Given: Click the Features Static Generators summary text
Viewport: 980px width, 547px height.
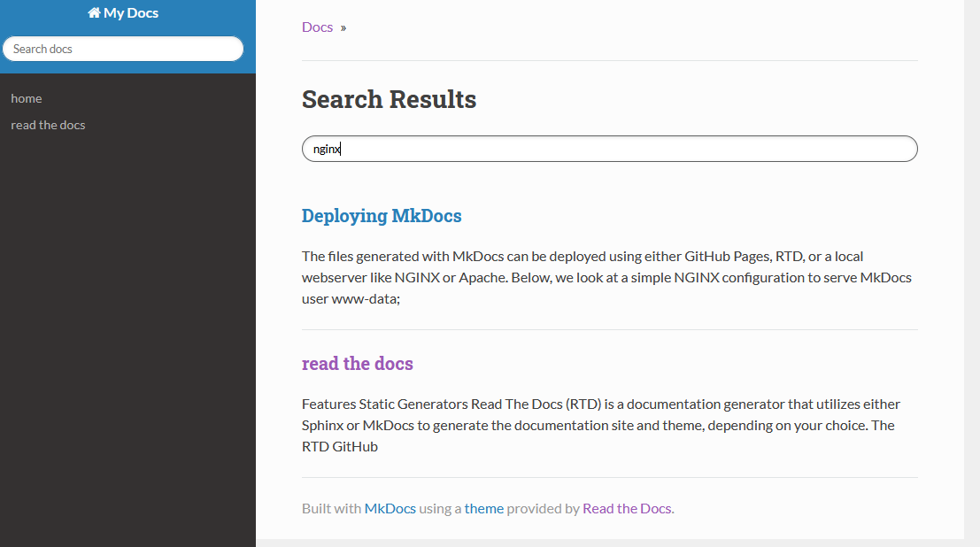Looking at the screenshot, I should point(601,425).
